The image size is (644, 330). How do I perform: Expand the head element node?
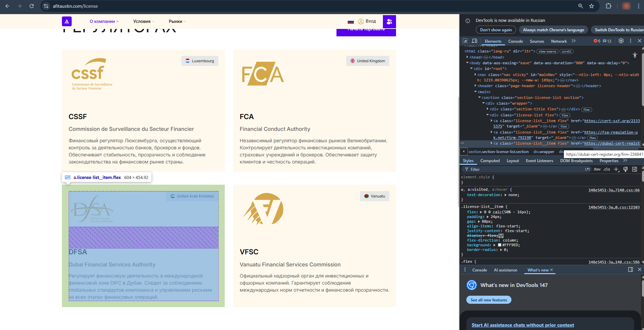click(467, 57)
